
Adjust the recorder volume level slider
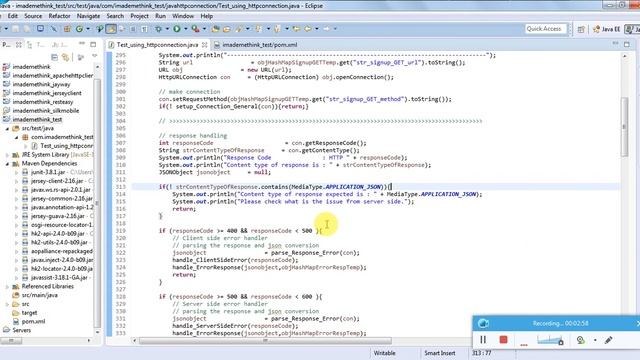550,340
